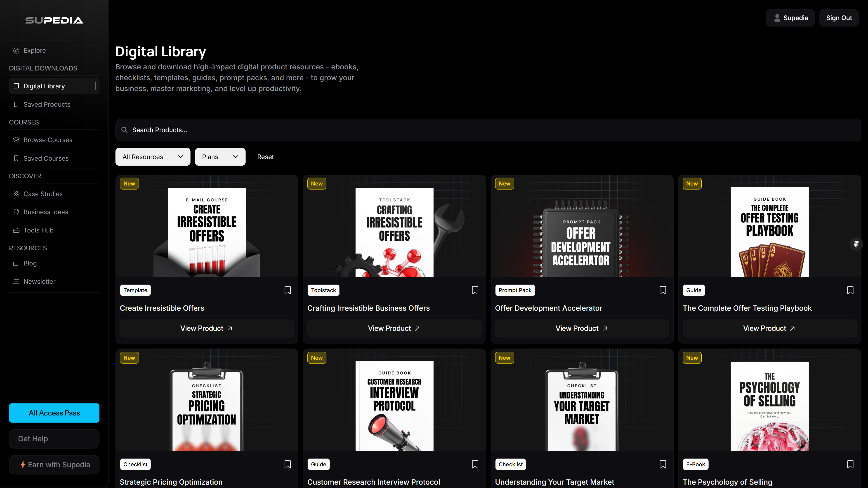This screenshot has width=868, height=488.
Task: Click Crafting Irresistible Offers toolstack thumbnail
Action: 394,226
